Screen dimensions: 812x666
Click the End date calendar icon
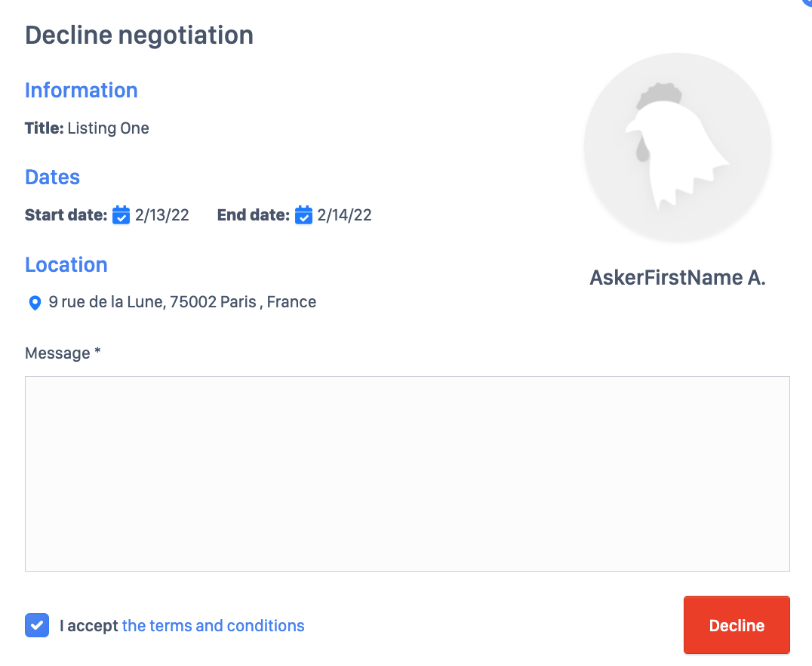tap(303, 215)
